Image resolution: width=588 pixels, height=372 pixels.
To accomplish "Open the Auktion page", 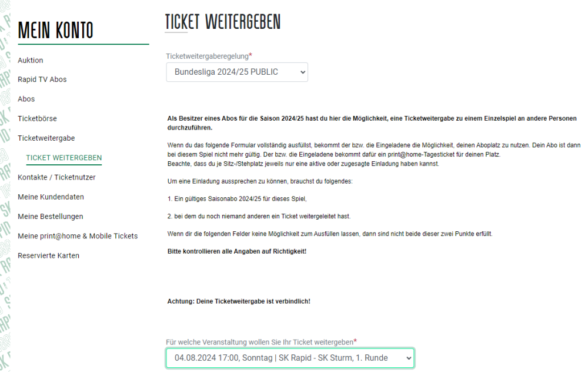I will click(31, 60).
